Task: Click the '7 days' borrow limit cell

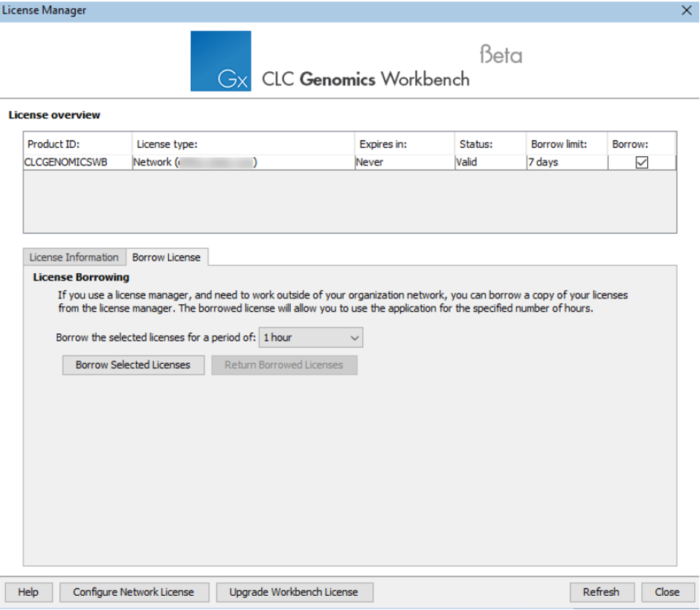Action: pos(567,162)
